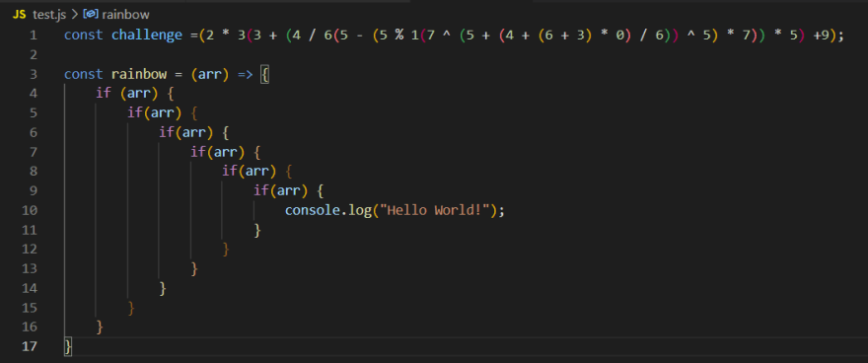Select line number 1 in the gutter
The image size is (868, 363).
click(x=34, y=36)
